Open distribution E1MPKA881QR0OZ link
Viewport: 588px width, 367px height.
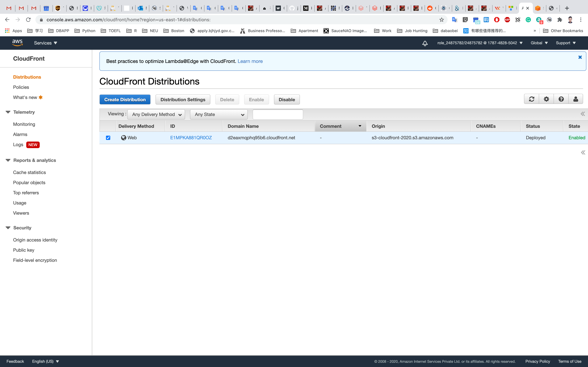click(x=191, y=138)
